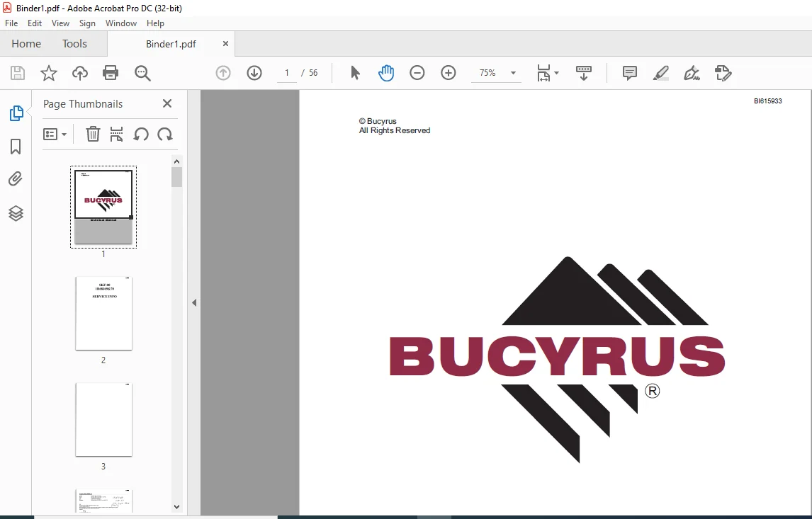Screen dimensions: 812x519
Task: Open fit page options dropdown arrow
Action: [x=557, y=73]
